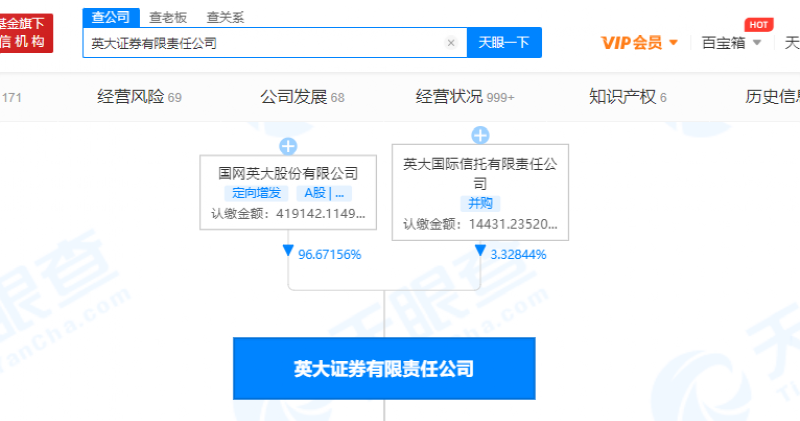Click the 并购 tag
800x421 pixels.
point(480,203)
